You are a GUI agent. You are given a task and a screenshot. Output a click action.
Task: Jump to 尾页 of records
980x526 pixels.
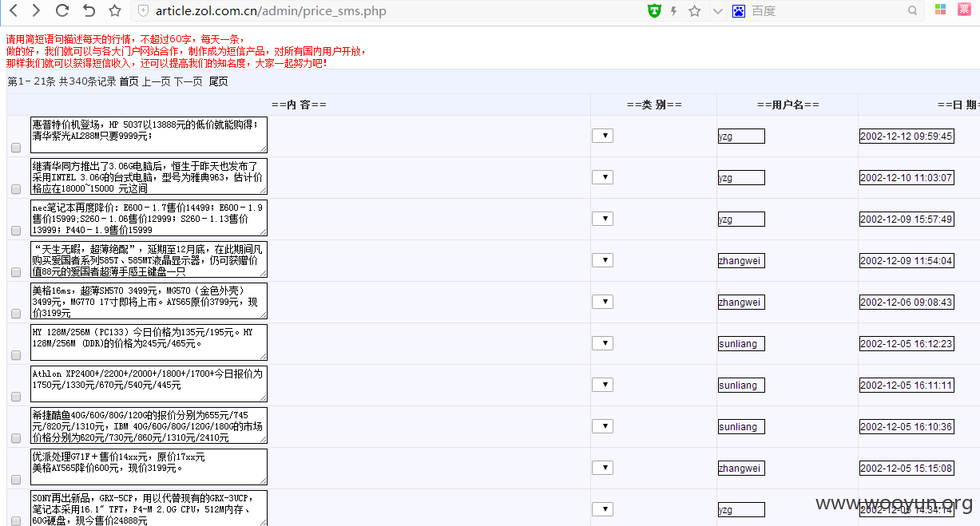pos(218,81)
